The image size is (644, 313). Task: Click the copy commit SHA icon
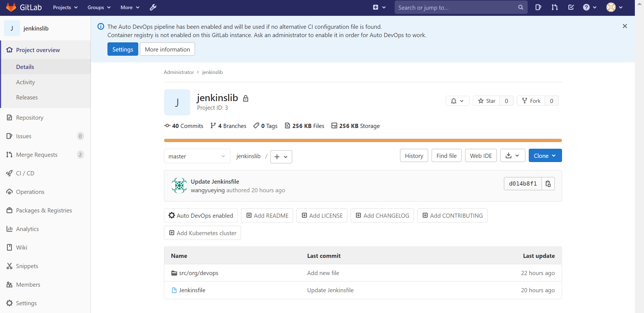coord(548,184)
